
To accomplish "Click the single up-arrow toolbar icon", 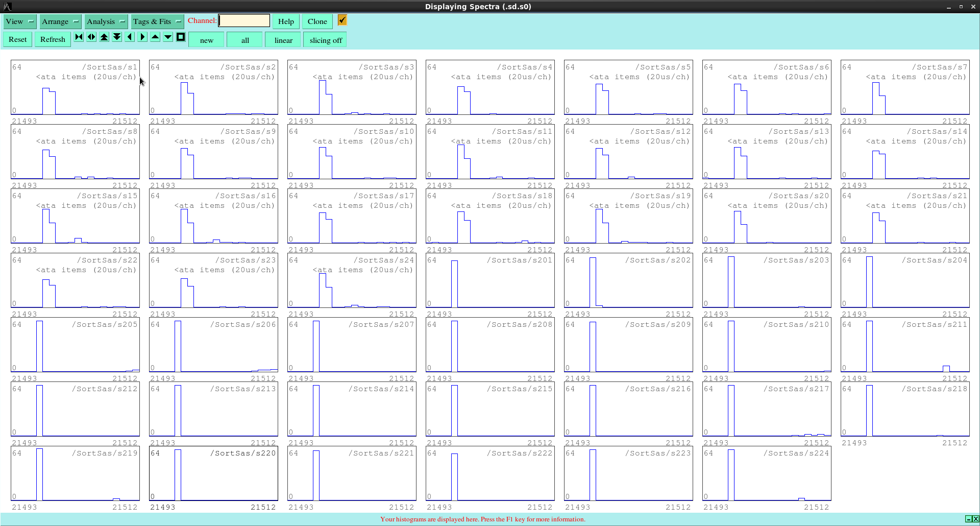I will click(x=155, y=37).
